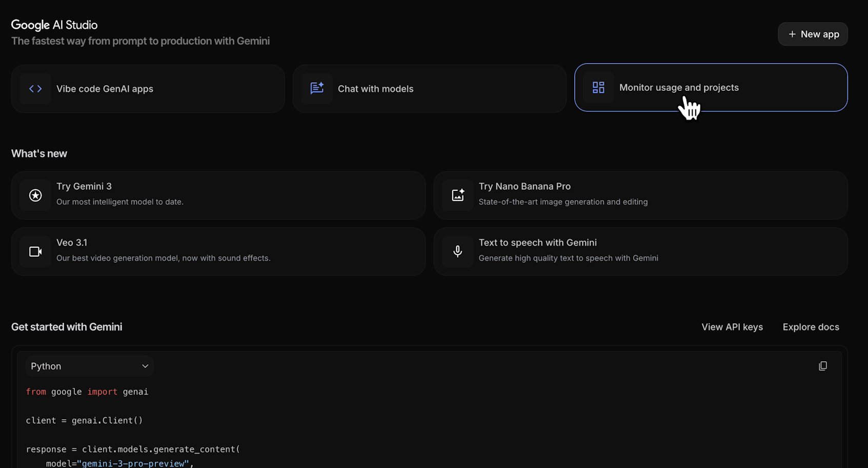Click the text-to-speech microphone icon

tap(457, 251)
